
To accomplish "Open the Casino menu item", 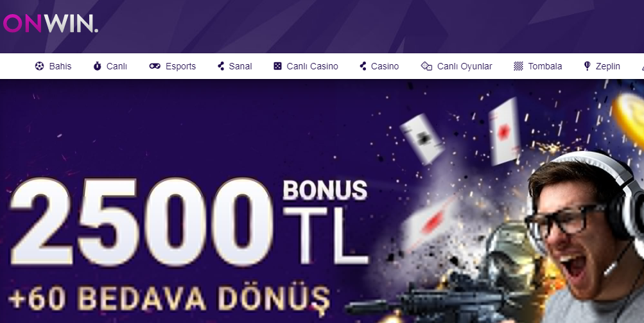I will click(x=385, y=66).
